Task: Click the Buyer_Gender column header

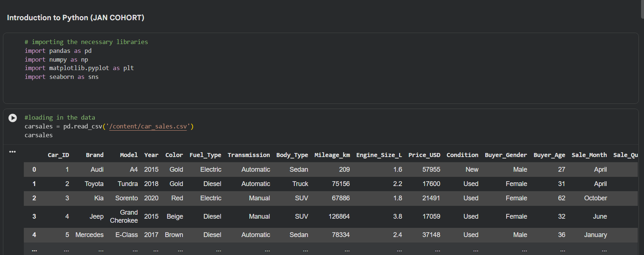Action: tap(506, 155)
